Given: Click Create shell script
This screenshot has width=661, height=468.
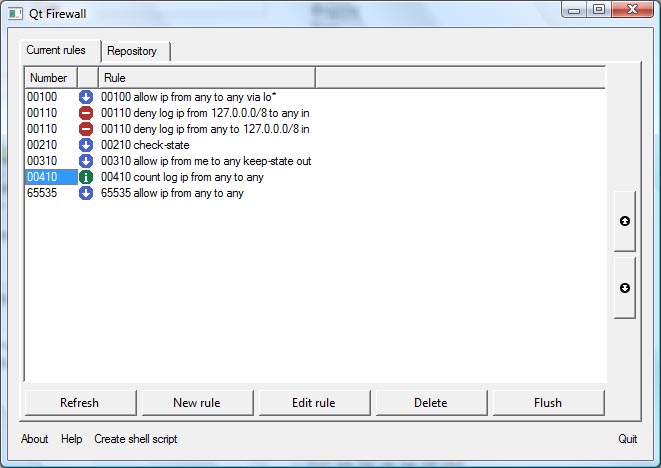Looking at the screenshot, I should click(x=136, y=439).
